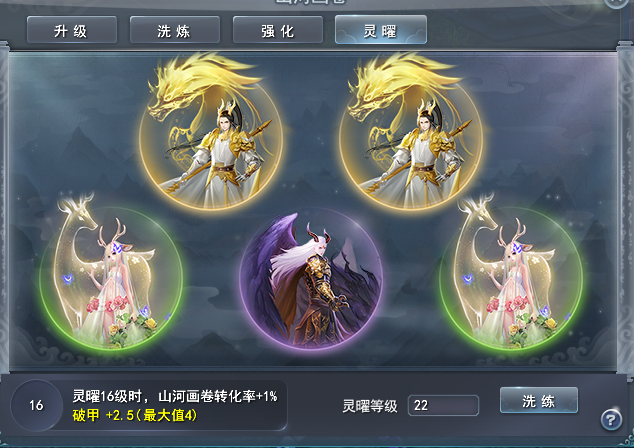Open the 洗炼 tab at top
This screenshot has height=448, width=634.
pyautogui.click(x=175, y=30)
